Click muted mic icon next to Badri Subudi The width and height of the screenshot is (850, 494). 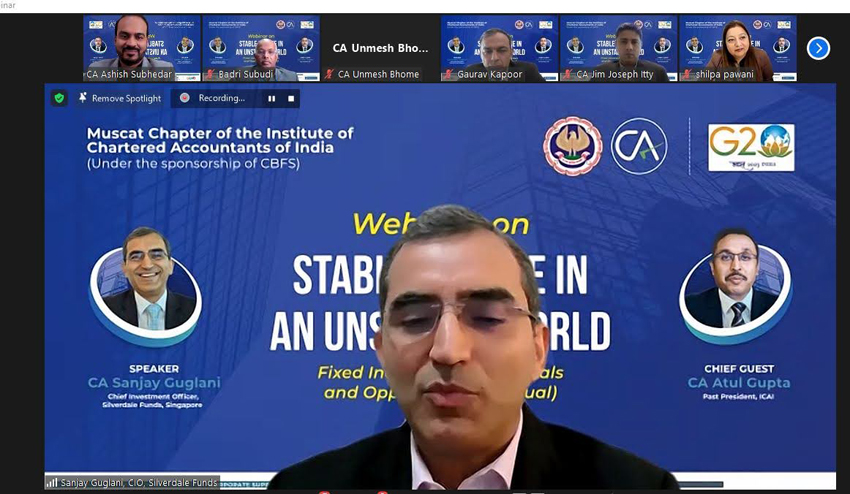210,74
